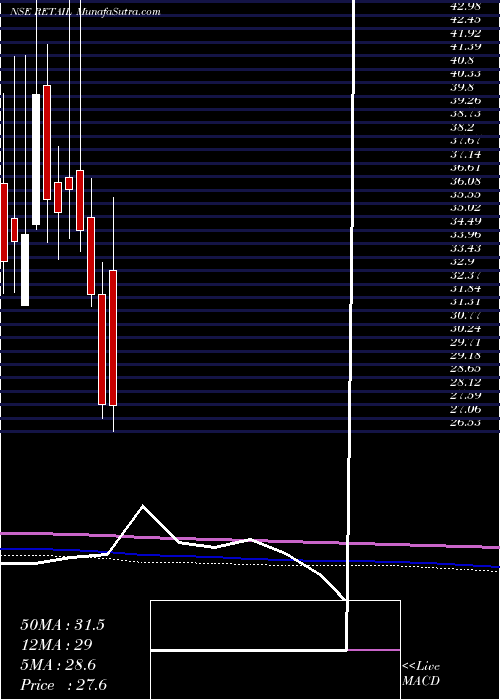Select the 39.8 price axis label
Screen dimensions: 500x700
(x=462, y=87)
